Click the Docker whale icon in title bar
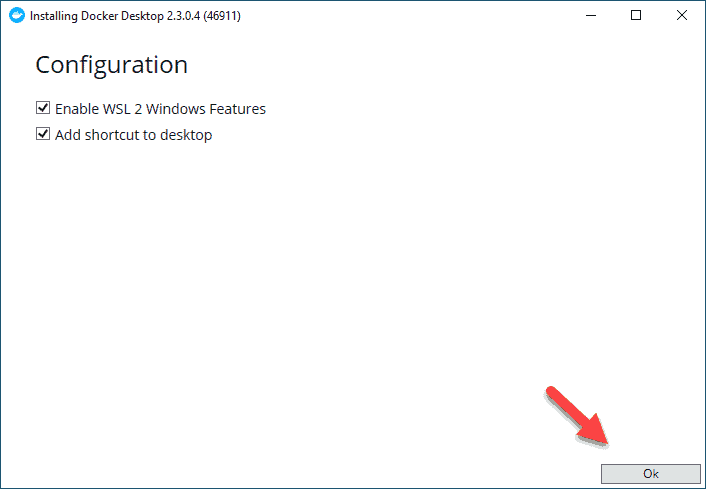706x489 pixels. tap(17, 15)
